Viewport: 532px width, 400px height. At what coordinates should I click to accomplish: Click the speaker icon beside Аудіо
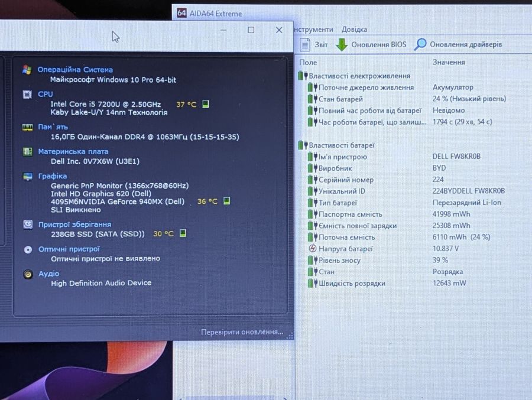point(28,274)
